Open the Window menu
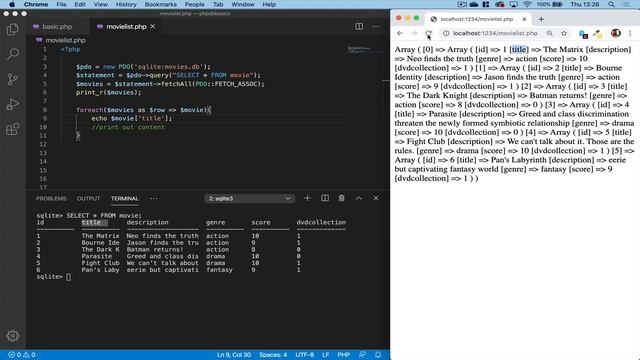This screenshot has height=360, width=640. point(243,4)
